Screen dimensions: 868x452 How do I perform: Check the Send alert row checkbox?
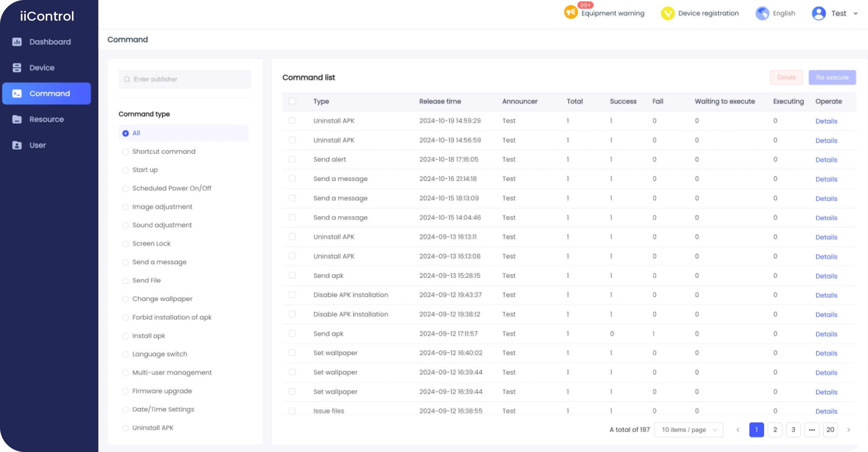click(x=292, y=159)
